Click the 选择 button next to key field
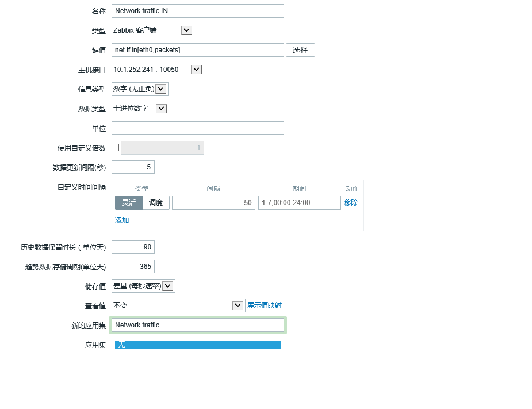The width and height of the screenshot is (532, 409). point(300,50)
